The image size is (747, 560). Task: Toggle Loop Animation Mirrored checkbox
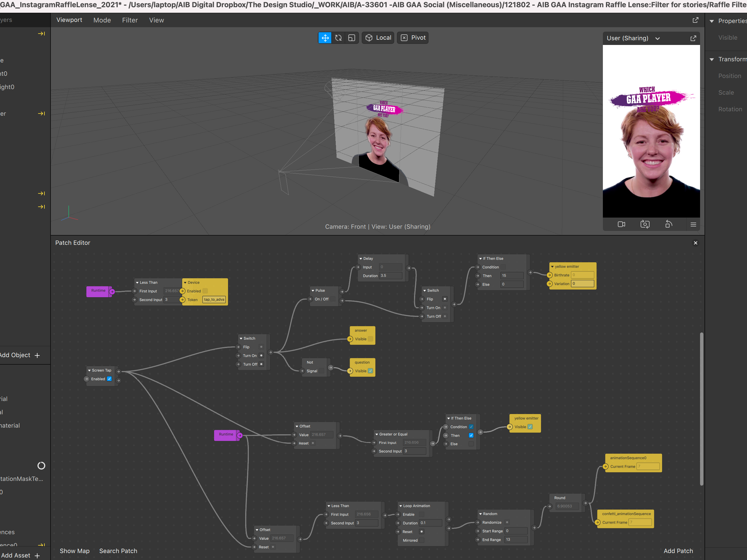click(x=422, y=540)
